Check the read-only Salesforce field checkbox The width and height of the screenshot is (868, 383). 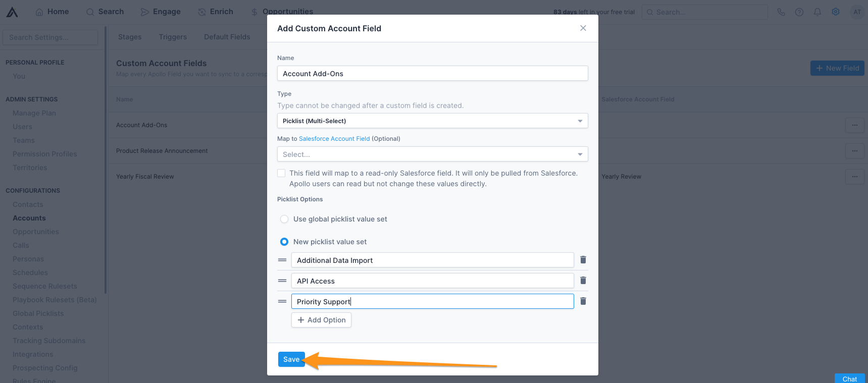(281, 173)
